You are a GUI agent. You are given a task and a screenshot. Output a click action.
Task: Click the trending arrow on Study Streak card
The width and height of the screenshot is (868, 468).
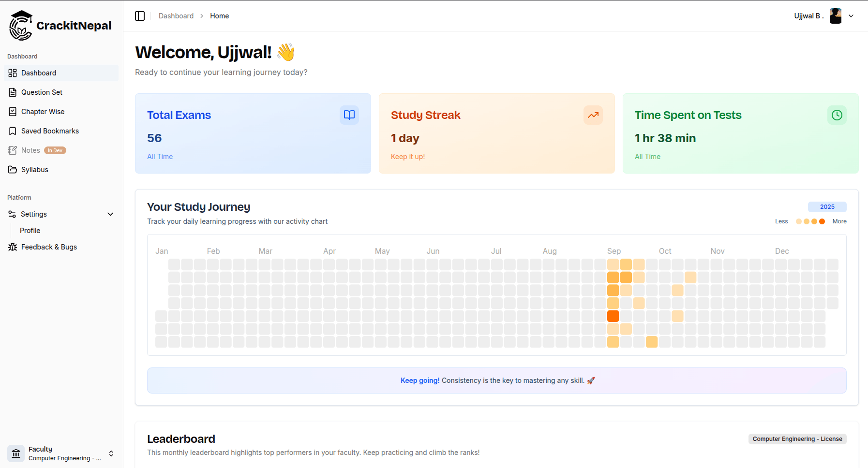click(593, 115)
